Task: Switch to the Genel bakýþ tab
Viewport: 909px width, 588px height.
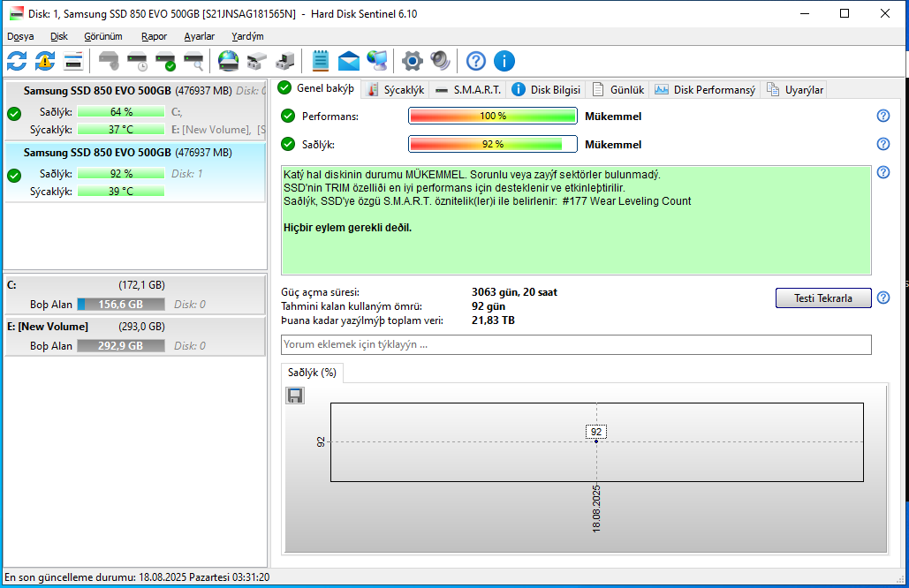Action: [x=316, y=88]
